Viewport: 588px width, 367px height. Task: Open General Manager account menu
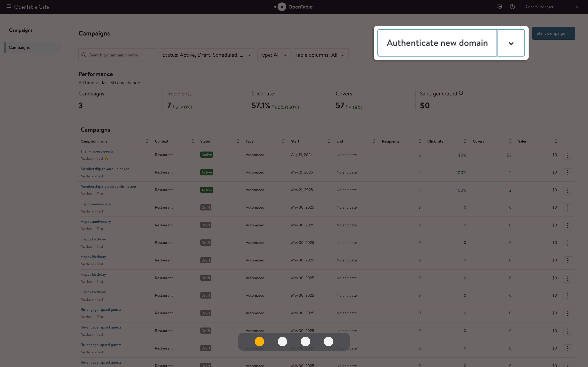coord(552,7)
